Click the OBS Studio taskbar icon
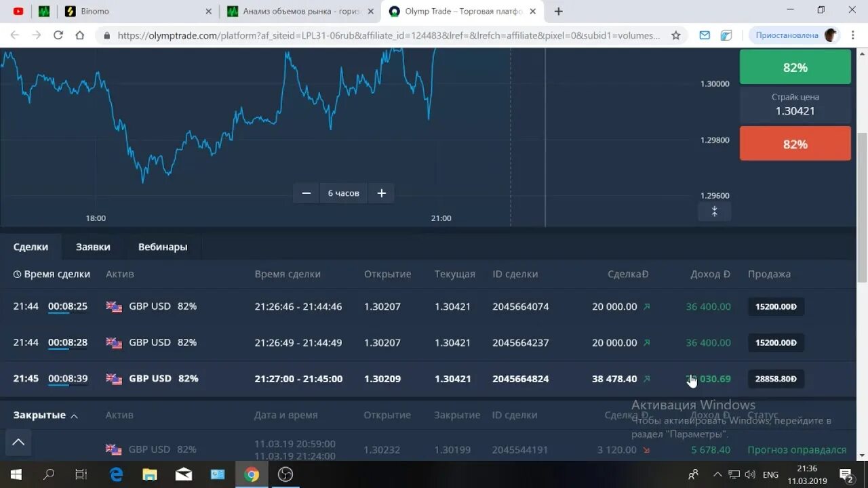Viewport: 868px width, 488px height. tap(285, 474)
